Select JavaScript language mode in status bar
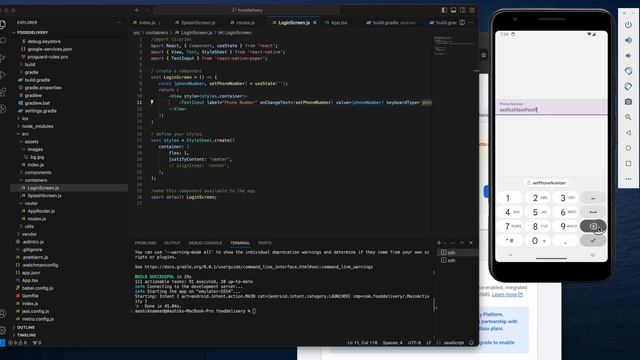The height and width of the screenshot is (360, 640). [x=453, y=343]
